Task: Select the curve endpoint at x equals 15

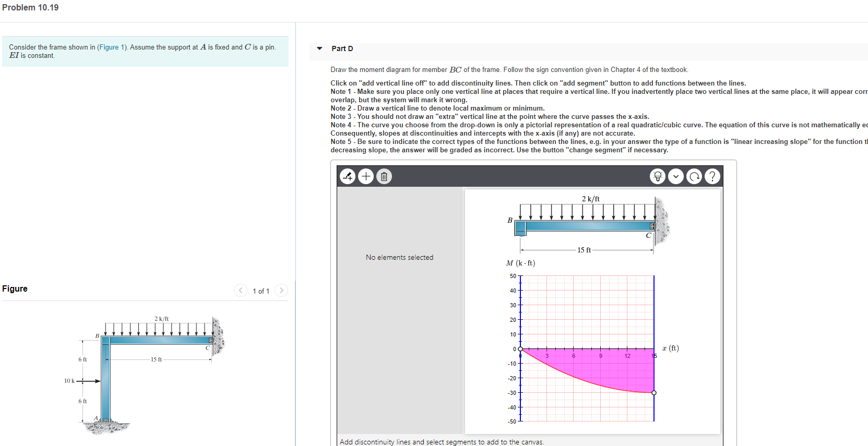Action: [654, 393]
